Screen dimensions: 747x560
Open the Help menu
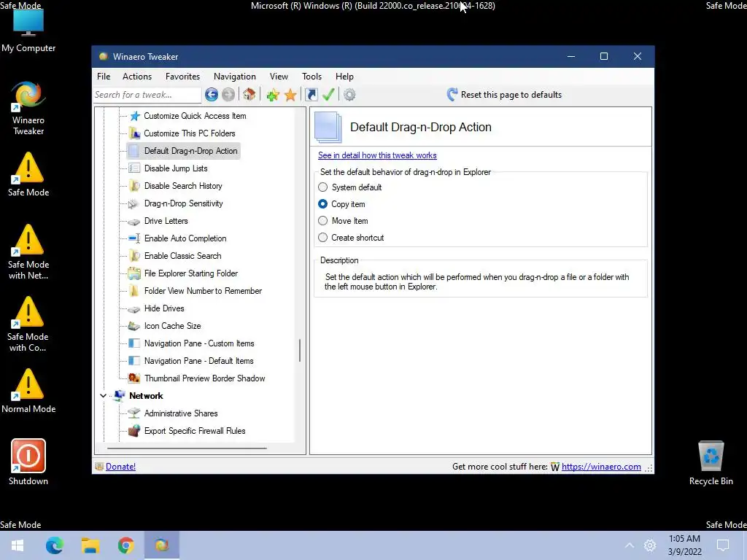click(x=344, y=76)
